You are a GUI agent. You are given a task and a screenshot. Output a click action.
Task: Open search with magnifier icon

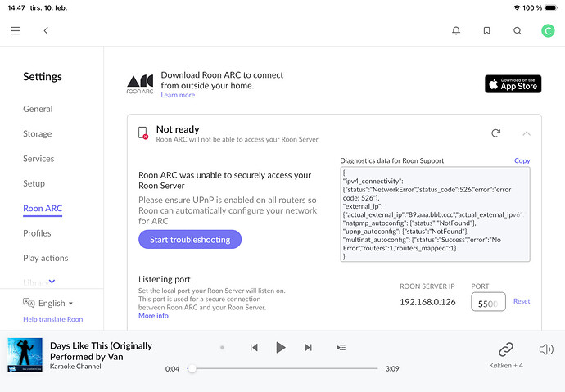[518, 30]
